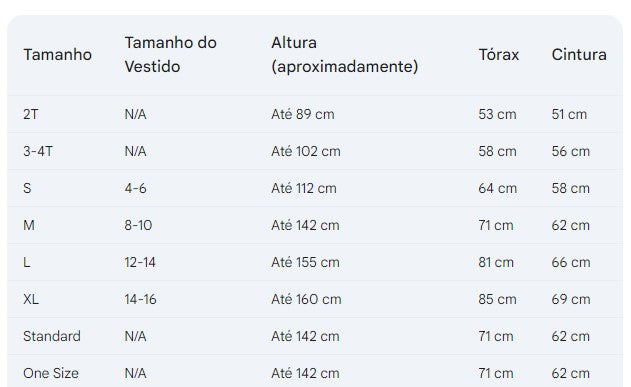Click the Tamanho column header
The width and height of the screenshot is (631, 387).
click(x=58, y=55)
